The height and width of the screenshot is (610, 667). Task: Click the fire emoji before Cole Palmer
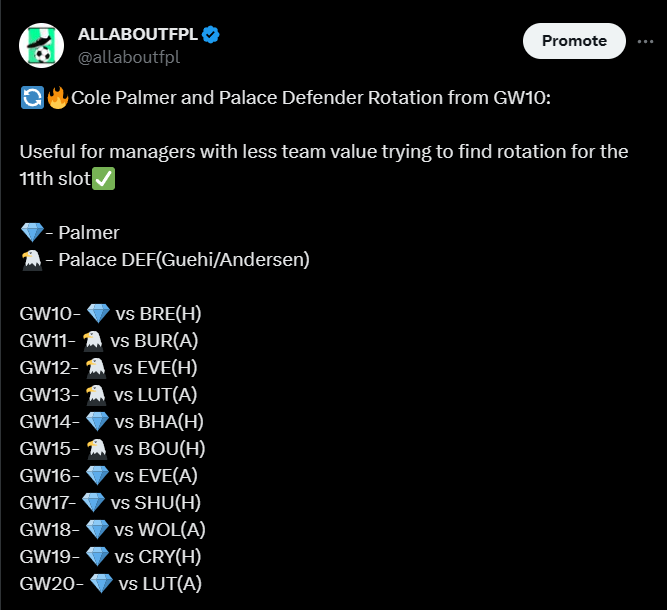point(57,99)
